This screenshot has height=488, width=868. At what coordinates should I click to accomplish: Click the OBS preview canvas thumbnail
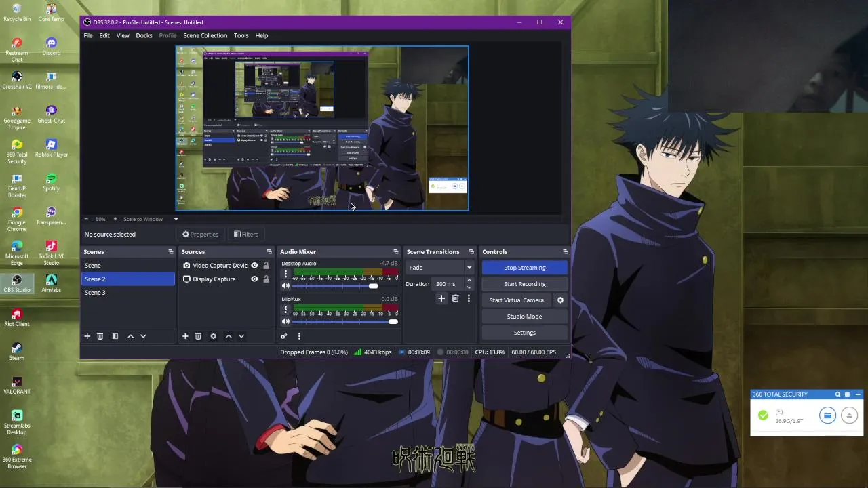[322, 129]
